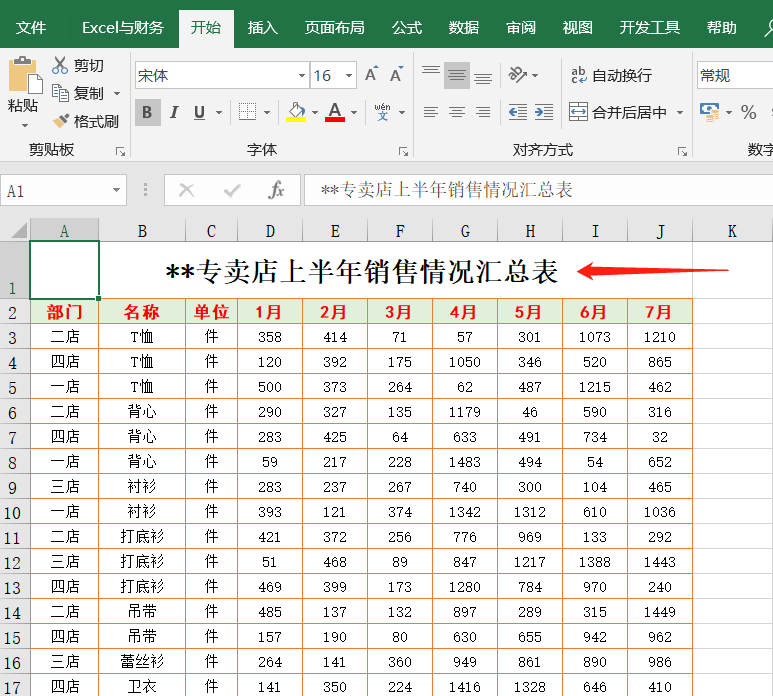This screenshot has width=773, height=696.
Task: Open the font size 16 dropdown
Action: (x=349, y=75)
